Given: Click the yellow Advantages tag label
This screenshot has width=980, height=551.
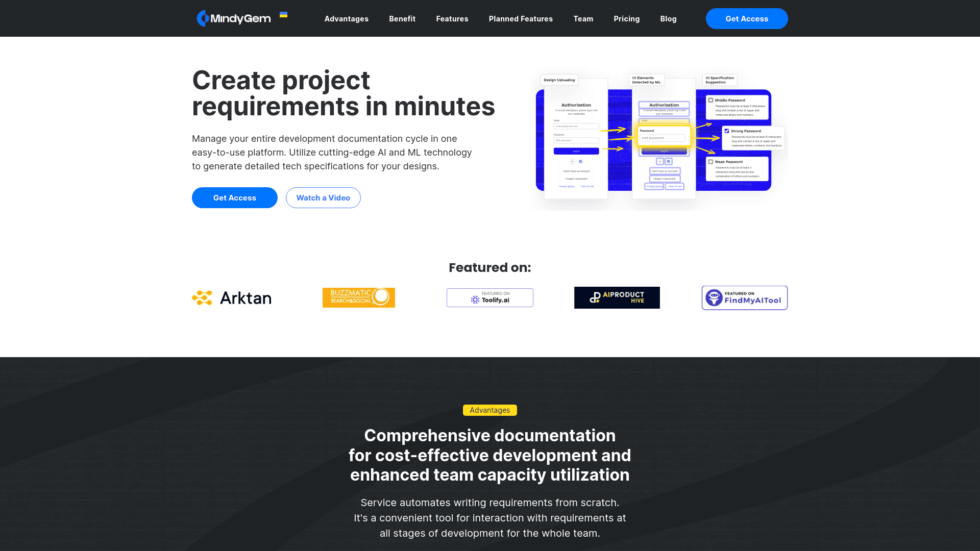Looking at the screenshot, I should (490, 410).
